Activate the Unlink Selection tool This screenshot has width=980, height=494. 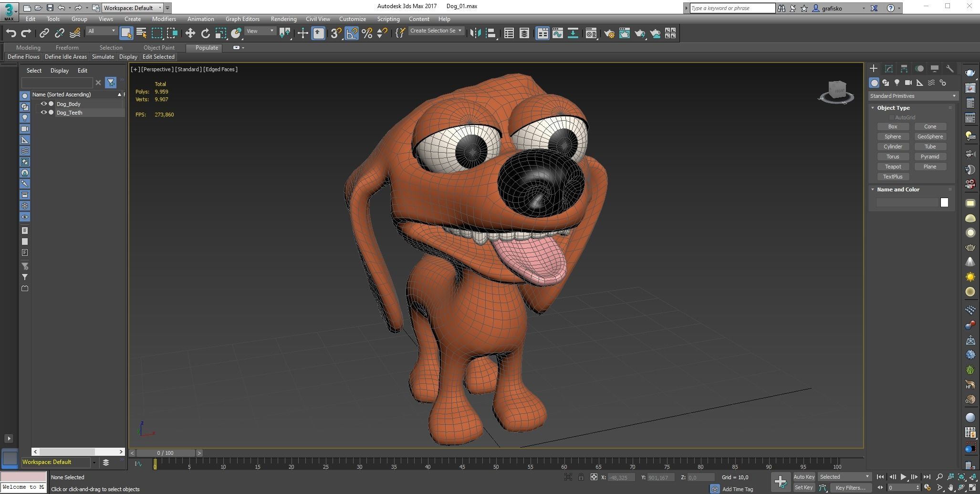59,33
